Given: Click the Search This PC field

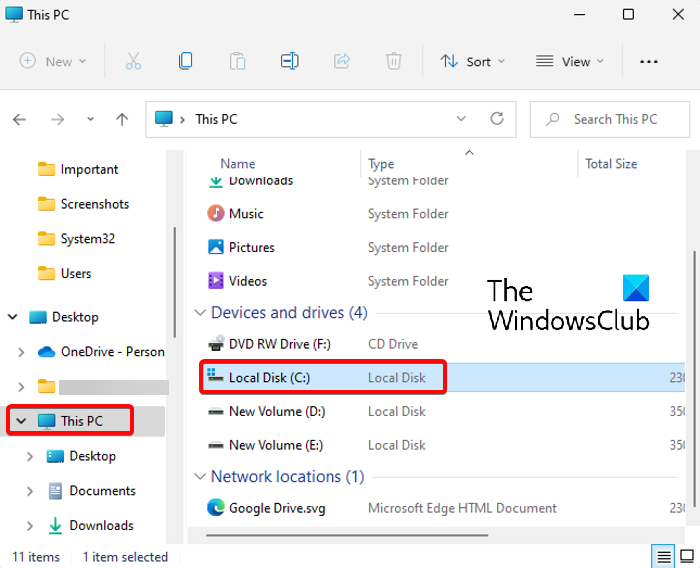Looking at the screenshot, I should point(609,119).
